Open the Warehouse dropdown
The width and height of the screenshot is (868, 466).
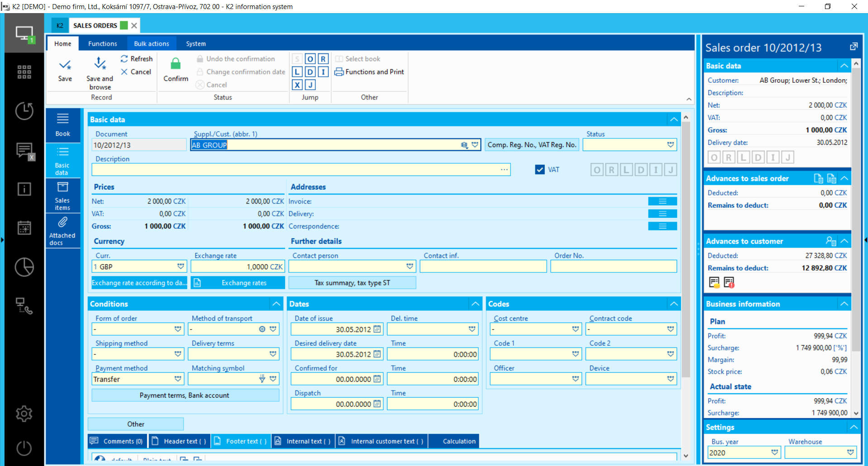coord(850,452)
